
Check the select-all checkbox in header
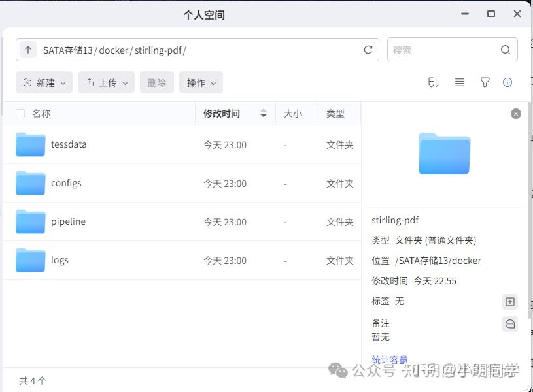pos(20,114)
